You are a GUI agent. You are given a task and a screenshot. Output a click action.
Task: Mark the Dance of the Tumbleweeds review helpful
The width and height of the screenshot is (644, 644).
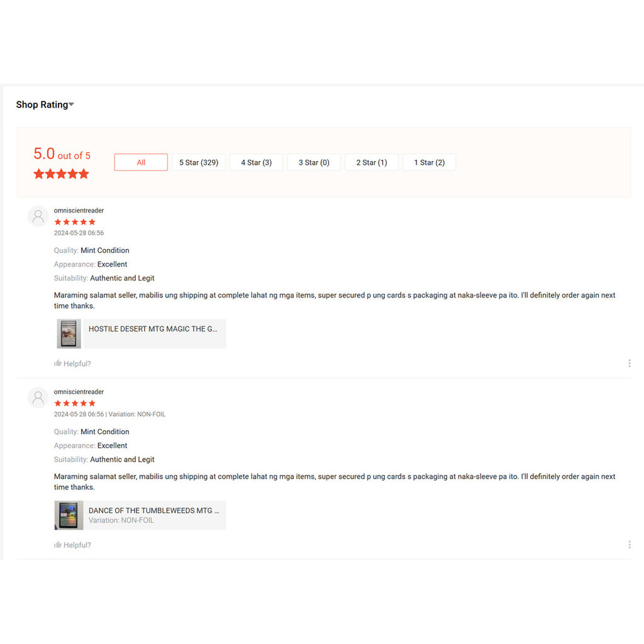click(72, 545)
